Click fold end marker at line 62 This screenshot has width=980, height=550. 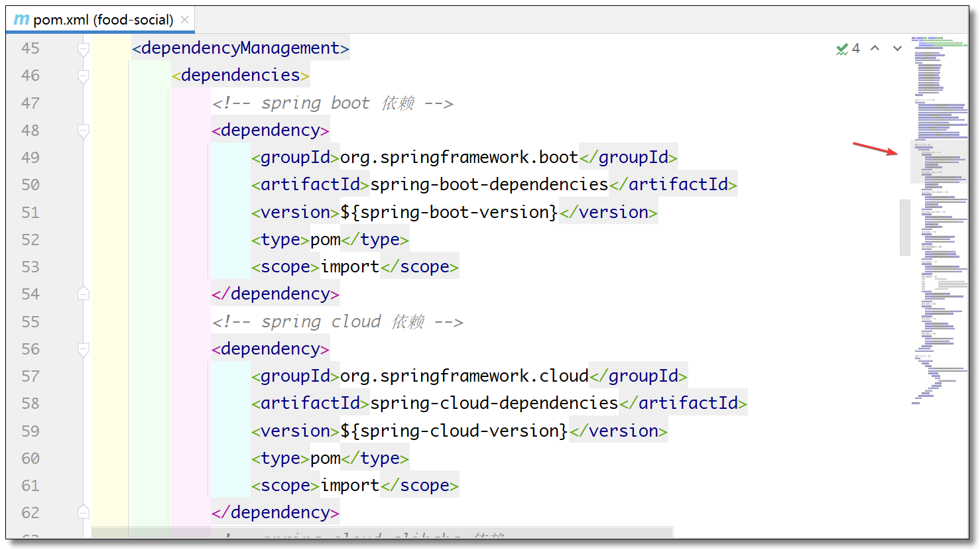84,512
